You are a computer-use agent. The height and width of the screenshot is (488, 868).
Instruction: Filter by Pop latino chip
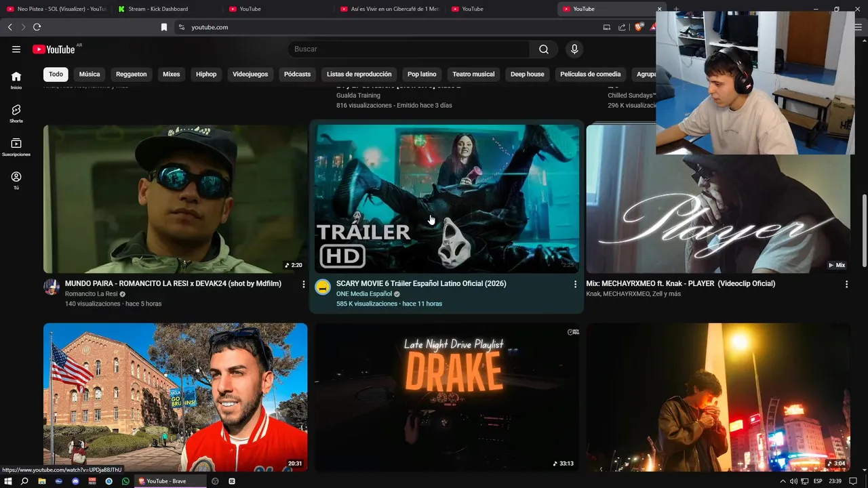(422, 74)
